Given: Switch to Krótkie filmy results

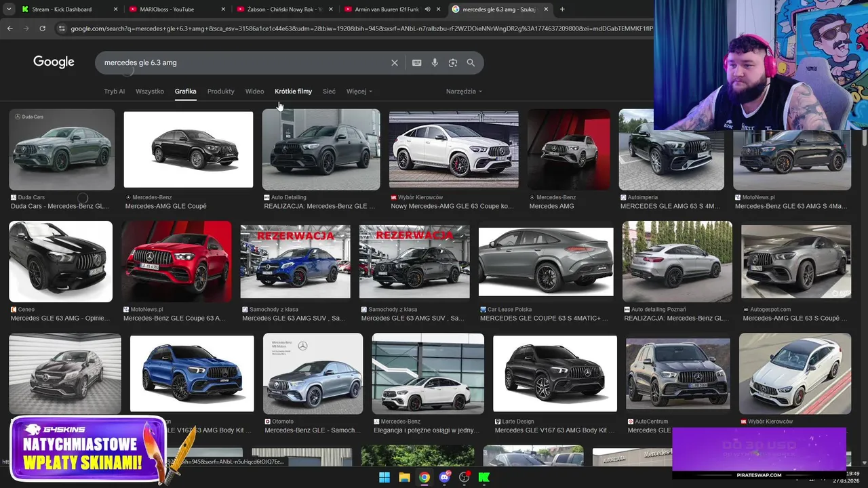Looking at the screenshot, I should click(x=293, y=91).
